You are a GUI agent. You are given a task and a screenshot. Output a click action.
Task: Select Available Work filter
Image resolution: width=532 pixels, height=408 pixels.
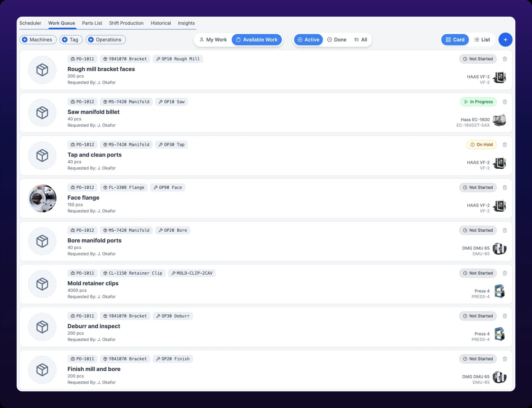[x=257, y=39]
